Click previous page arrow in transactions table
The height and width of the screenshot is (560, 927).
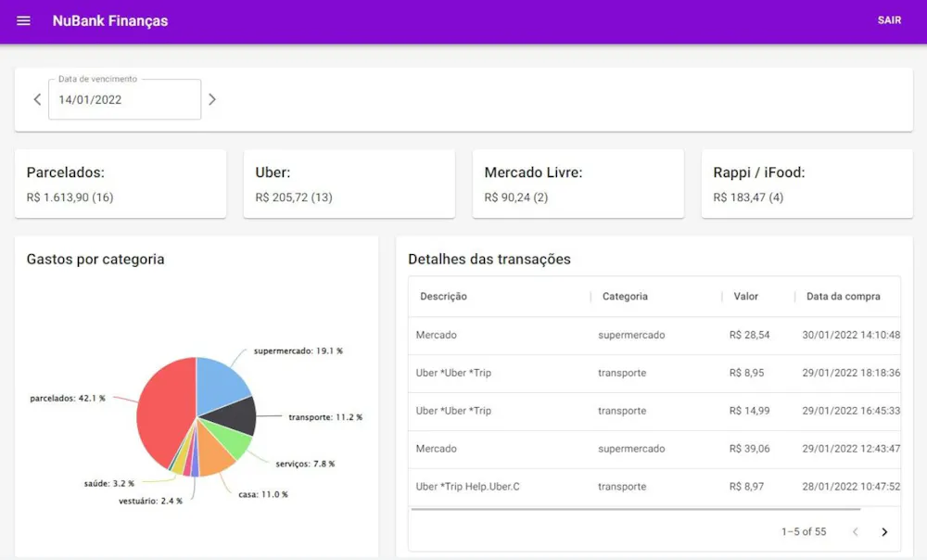(x=855, y=531)
